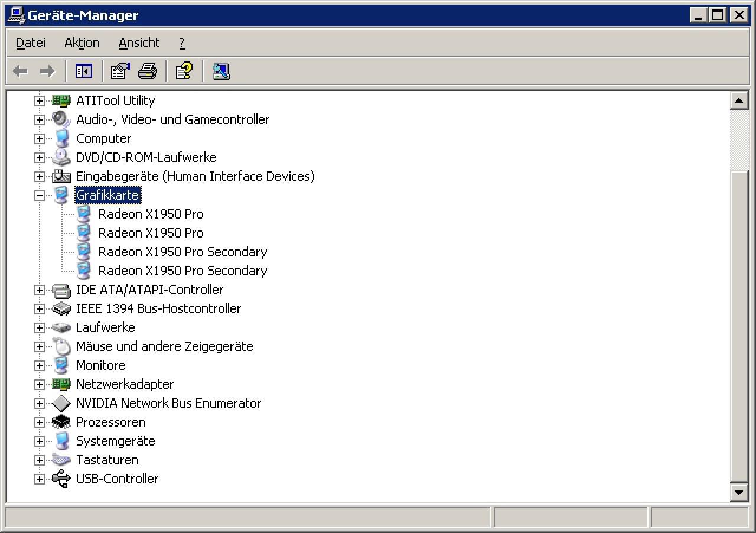Image resolution: width=756 pixels, height=533 pixels.
Task: Scan for hardware changes toolbar icon
Action: (x=221, y=71)
